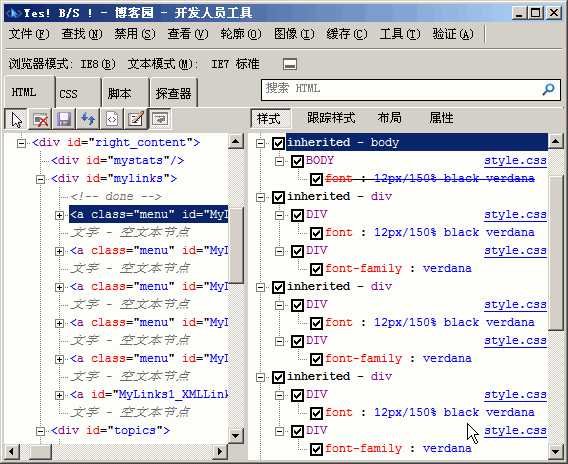This screenshot has height=464, width=568.
Task: Click the save floppy disk toolbar icon
Action: (x=64, y=119)
